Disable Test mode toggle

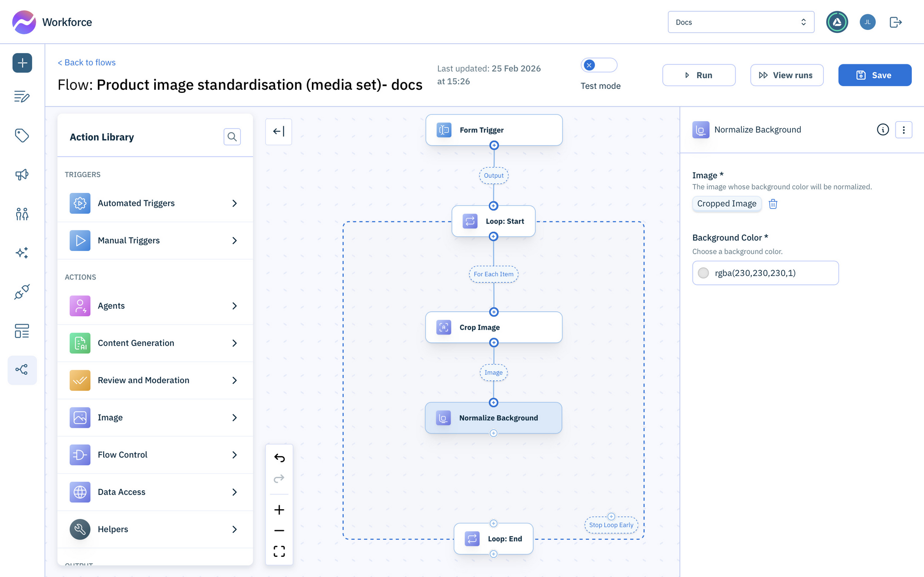599,65
